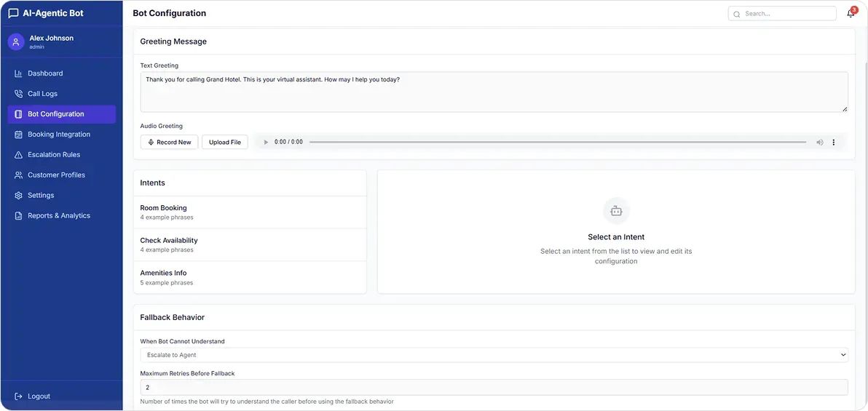Open the Dashboard page
Viewport: 868px width, 411px height.
tap(45, 73)
